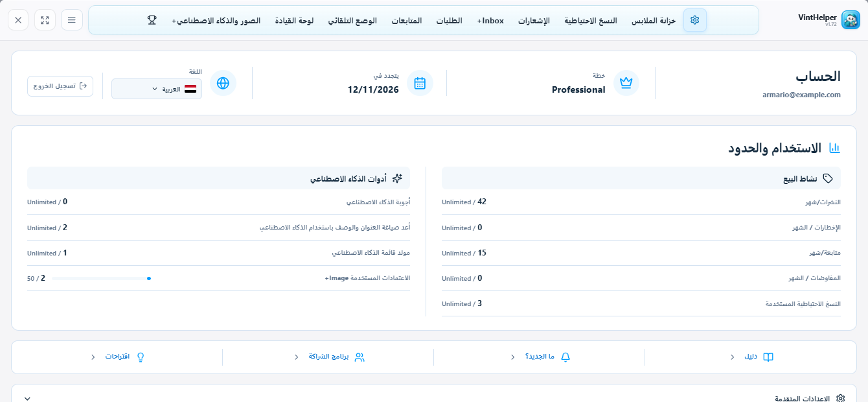Click the crown plan icon
This screenshot has width=868, height=402.
(x=626, y=83)
